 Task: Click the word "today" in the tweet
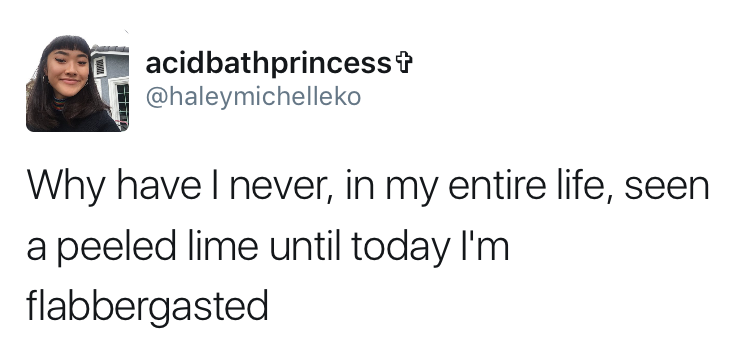click(401, 249)
